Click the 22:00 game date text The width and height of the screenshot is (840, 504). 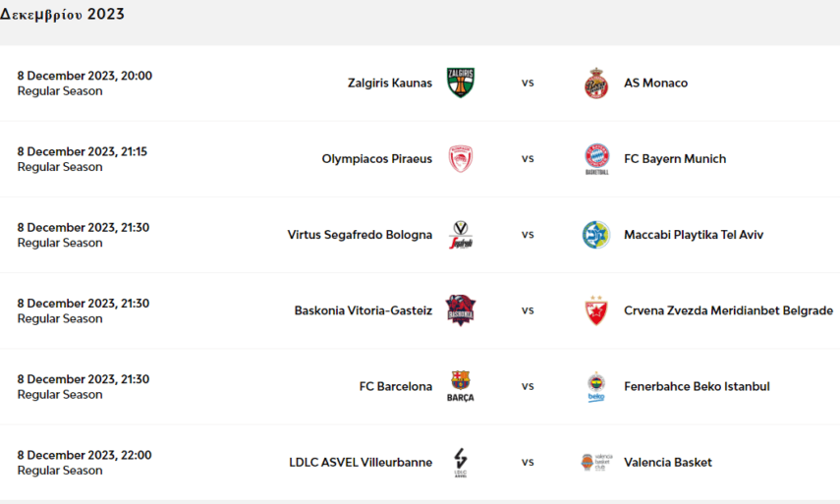(84, 455)
